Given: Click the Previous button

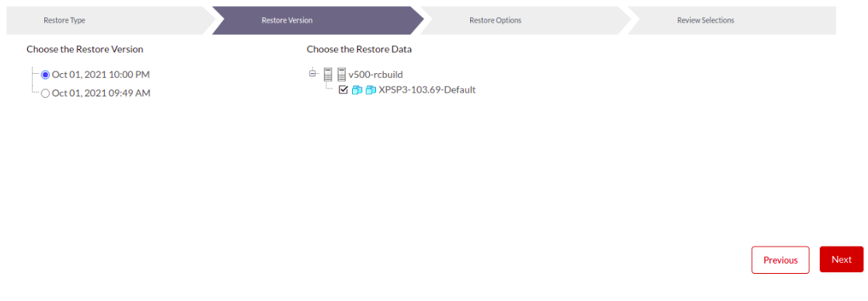Looking at the screenshot, I should [780, 260].
